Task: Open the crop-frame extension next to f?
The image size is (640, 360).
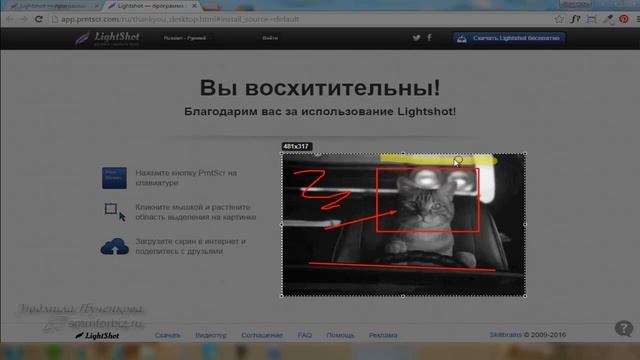Action: (591, 19)
